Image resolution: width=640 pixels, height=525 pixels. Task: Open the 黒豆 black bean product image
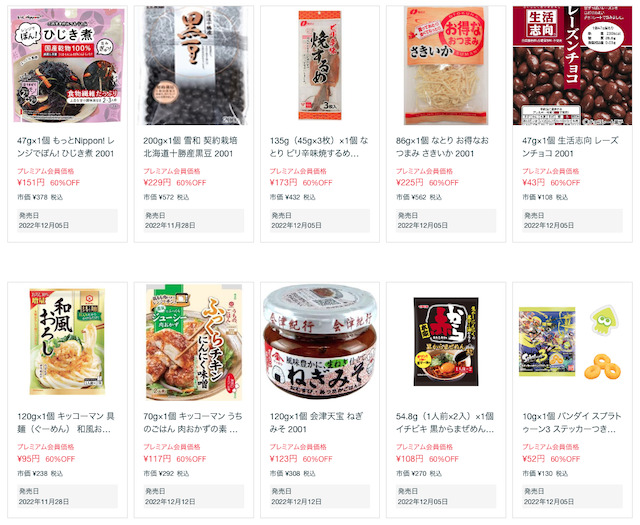pyautogui.click(x=194, y=65)
